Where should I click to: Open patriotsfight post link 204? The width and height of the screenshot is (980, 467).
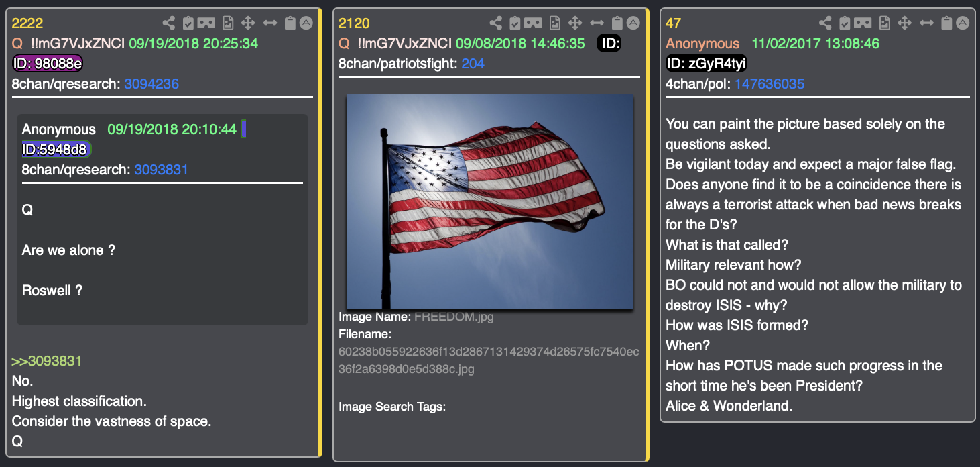(x=473, y=64)
